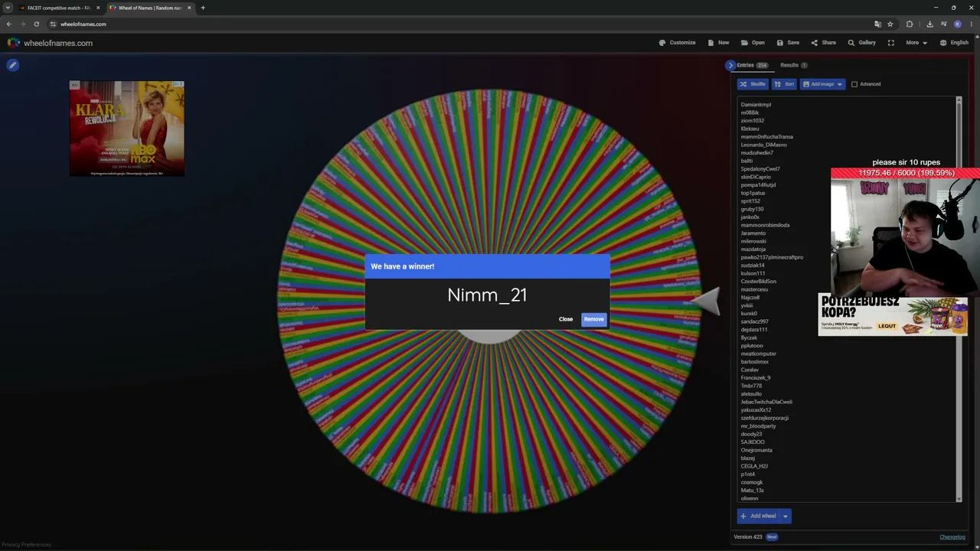Open the browser downloads icon
The width and height of the screenshot is (980, 551).
[929, 24]
